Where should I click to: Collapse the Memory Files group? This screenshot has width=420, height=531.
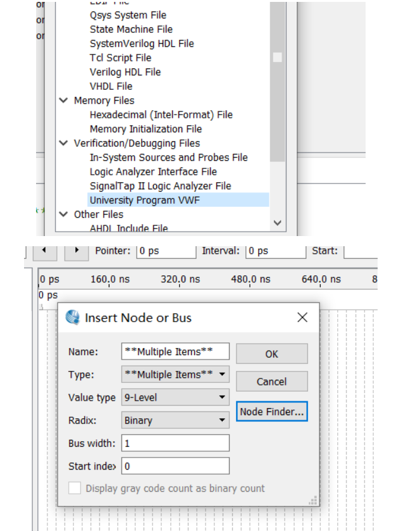[x=63, y=100]
